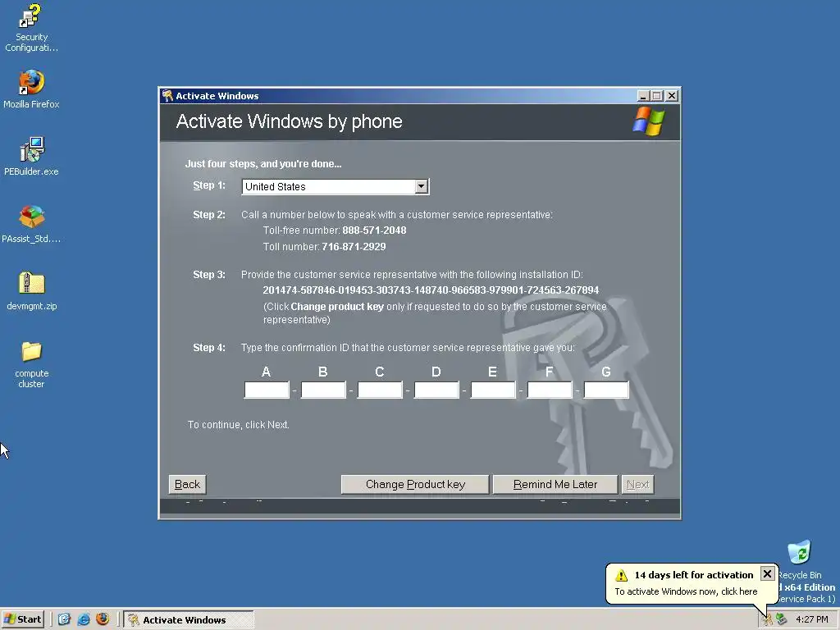Click the Activate Windows taskbar button
The width and height of the screenshot is (840, 630).
tap(189, 620)
